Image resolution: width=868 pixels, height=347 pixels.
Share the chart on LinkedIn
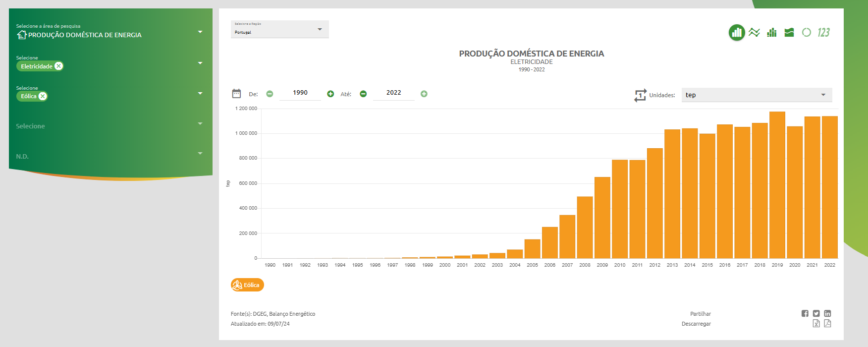[x=827, y=313]
